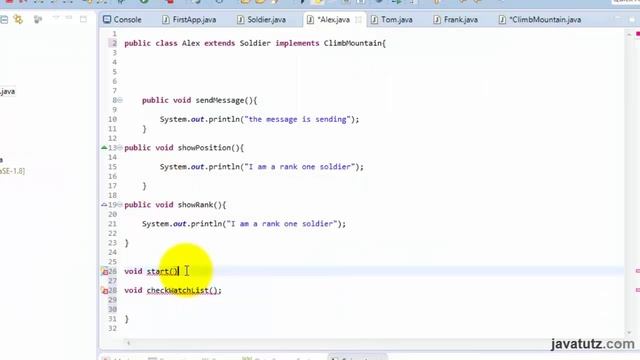Click the Java file icon on Tom.java tab
The width and height of the screenshot is (640, 360).
[x=374, y=20]
